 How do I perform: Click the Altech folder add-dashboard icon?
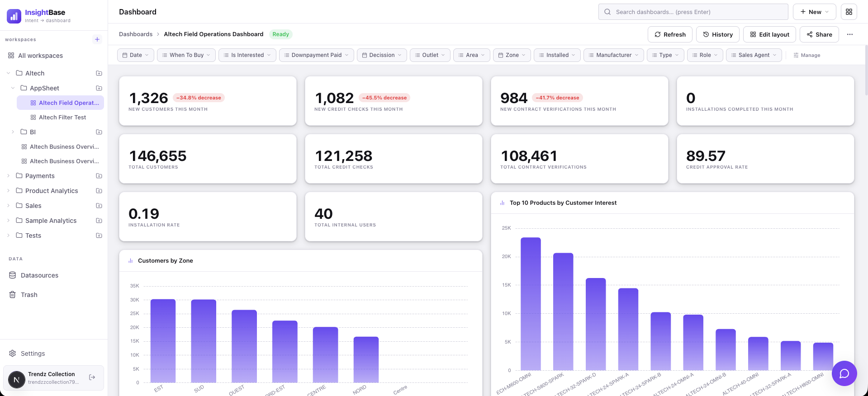[x=99, y=73]
